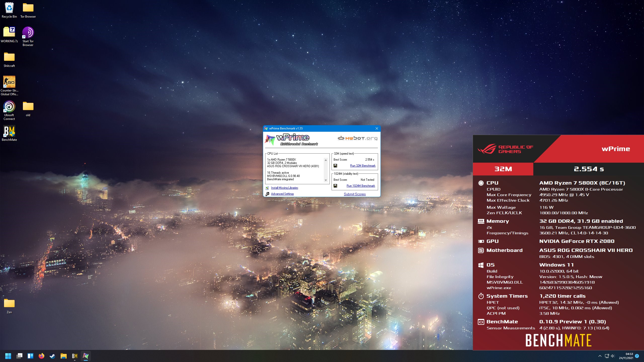Click '4950.29 MHz @ 1.45 V' frequency value
Image resolution: width=644 pixels, height=362 pixels.
564,195
